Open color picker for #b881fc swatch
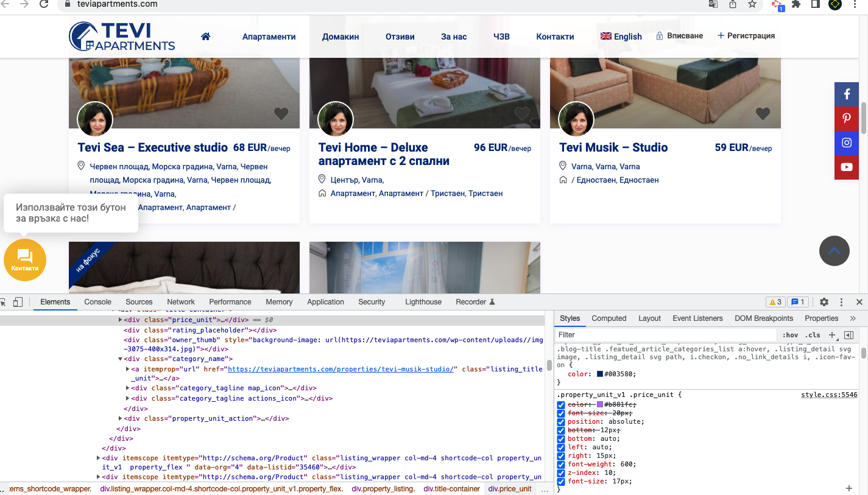This screenshot has width=868, height=495. click(x=600, y=405)
